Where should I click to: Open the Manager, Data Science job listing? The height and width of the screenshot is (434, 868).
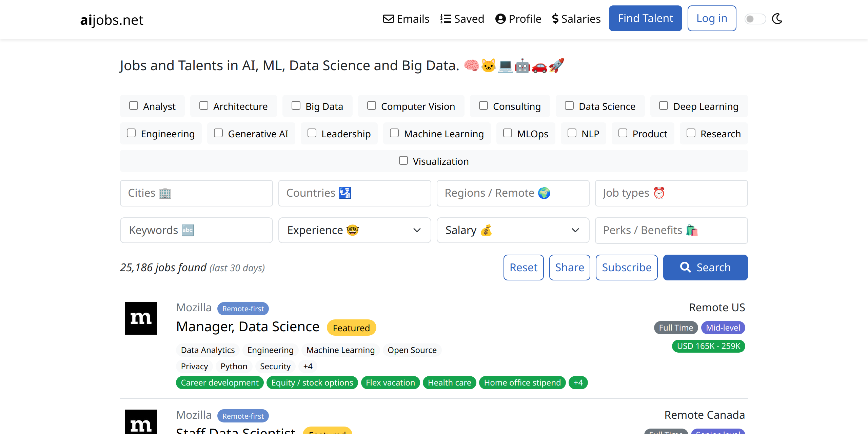248,327
